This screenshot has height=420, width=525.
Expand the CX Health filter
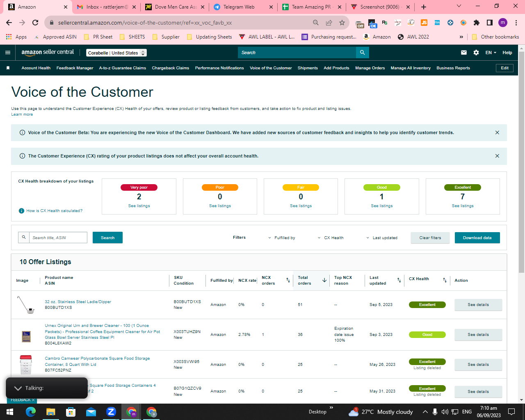tap(331, 238)
